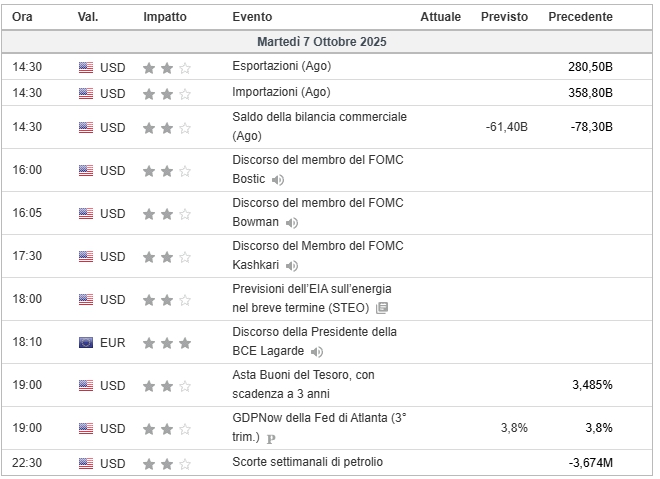Open the Esportazioni (Ago) event
This screenshot has height=479, width=660.
point(281,67)
